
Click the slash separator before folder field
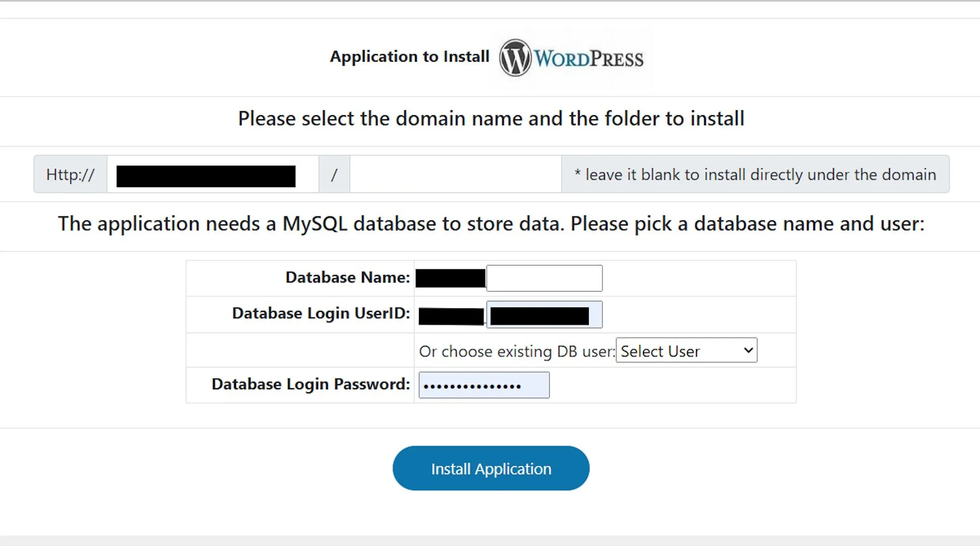tap(334, 175)
